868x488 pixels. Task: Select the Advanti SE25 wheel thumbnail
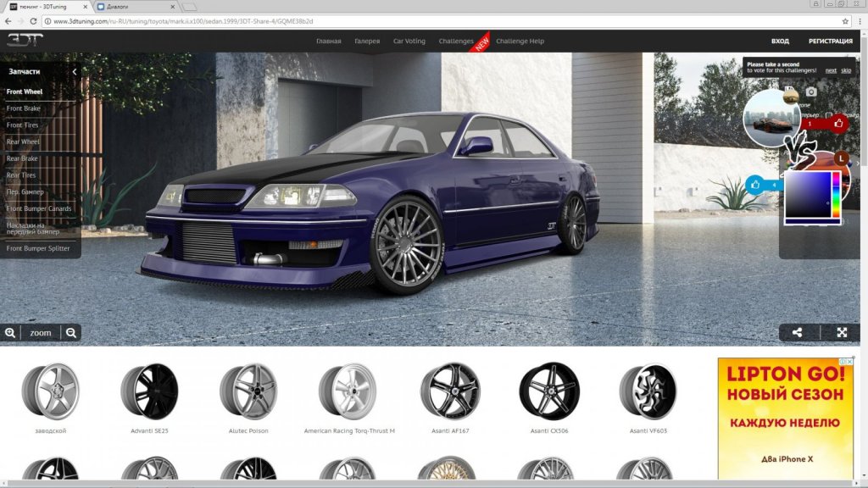tap(149, 391)
